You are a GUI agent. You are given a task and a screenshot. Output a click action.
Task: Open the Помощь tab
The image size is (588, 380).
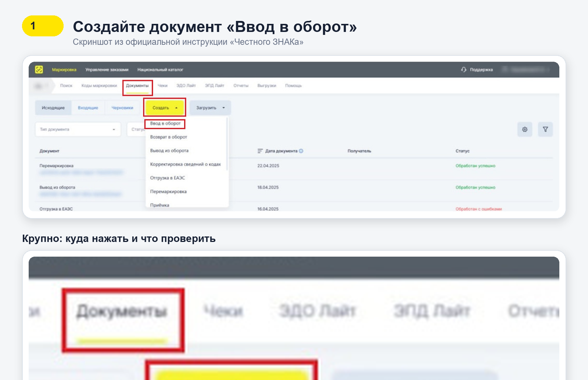tap(293, 86)
